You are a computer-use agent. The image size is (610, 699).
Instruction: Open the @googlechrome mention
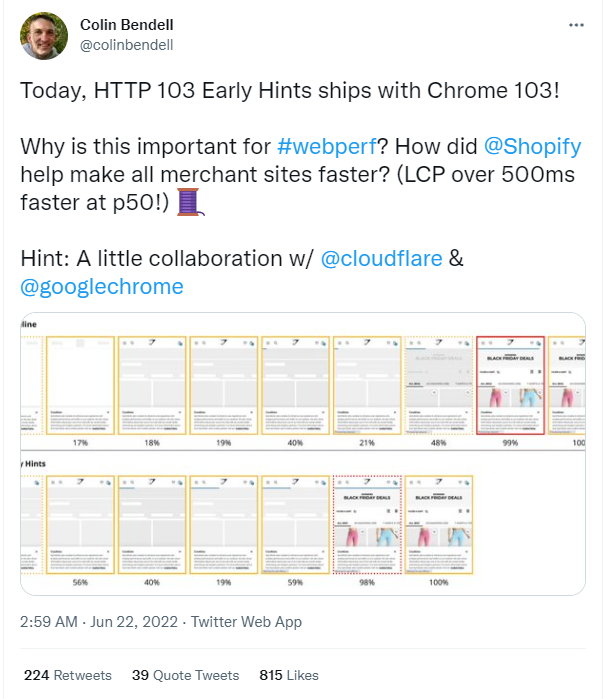[102, 287]
